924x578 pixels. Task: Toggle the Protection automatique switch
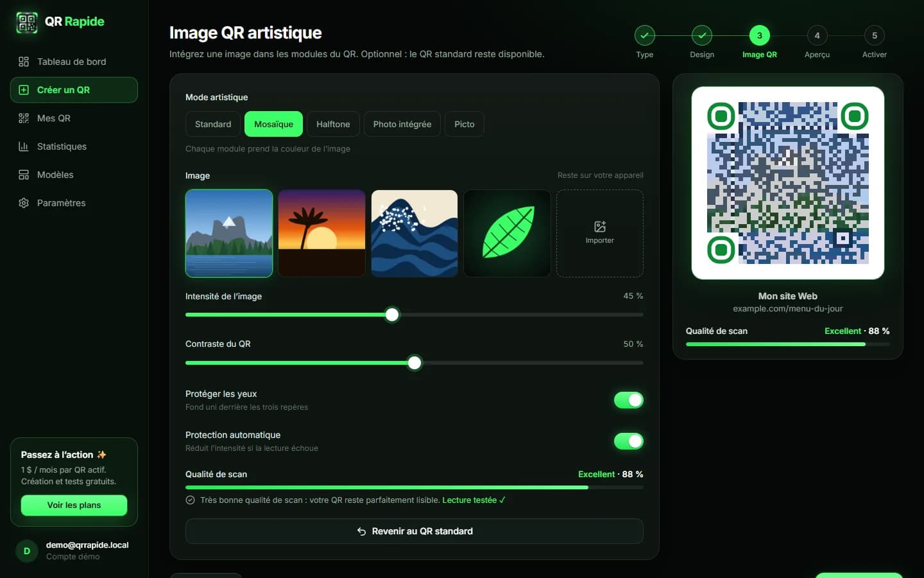point(629,441)
